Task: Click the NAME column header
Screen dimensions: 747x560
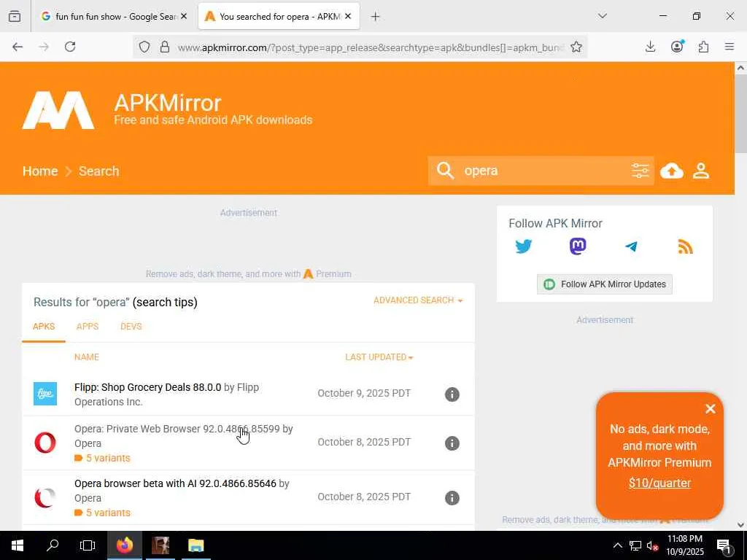Action: click(87, 357)
